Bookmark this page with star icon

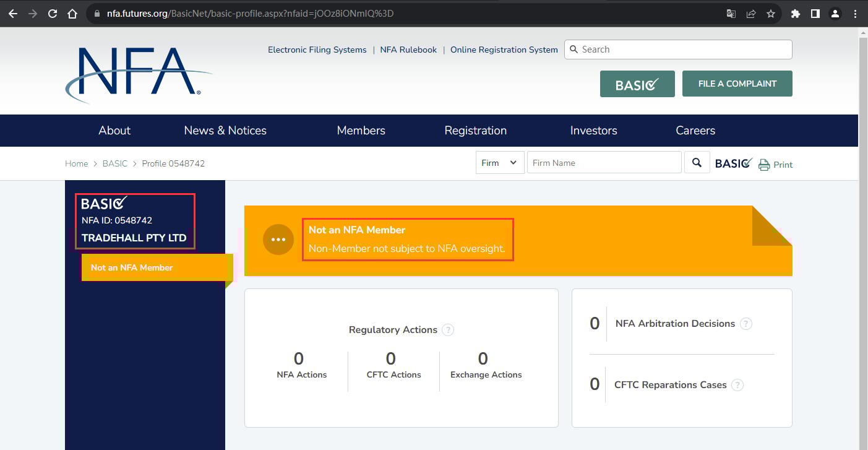click(771, 14)
